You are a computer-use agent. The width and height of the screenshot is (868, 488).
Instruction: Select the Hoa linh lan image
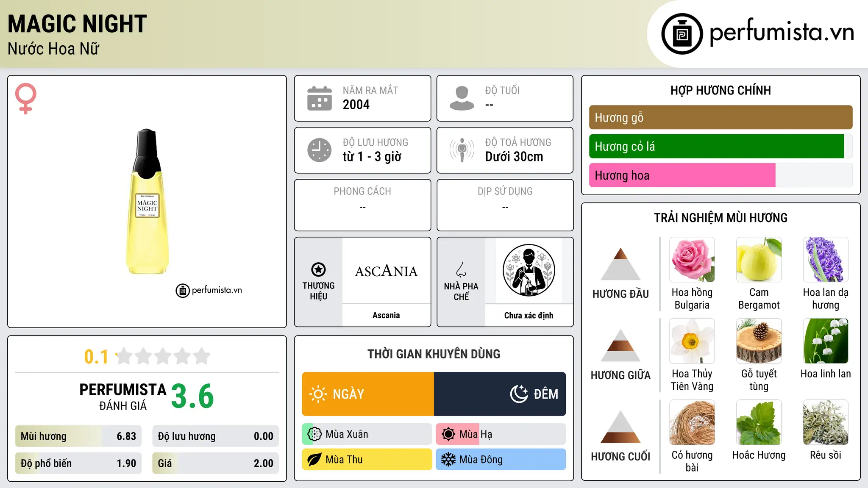[x=826, y=341]
